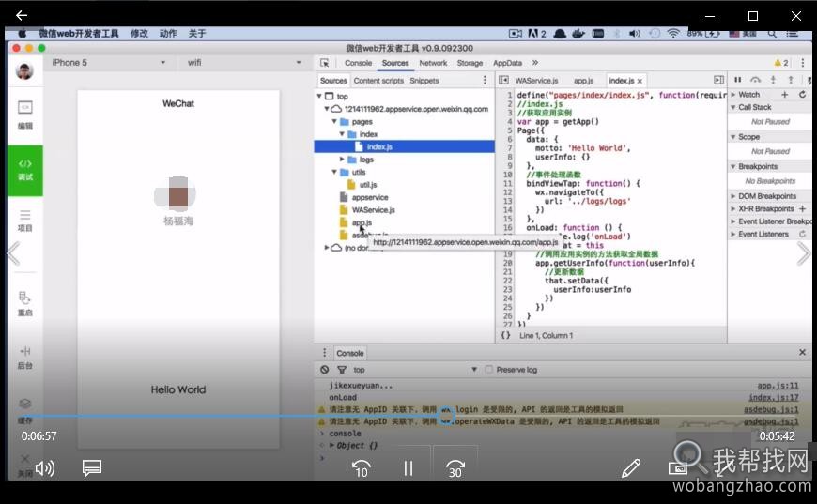Open the console context top dropdown
The width and height of the screenshot is (817, 504).
pos(415,370)
